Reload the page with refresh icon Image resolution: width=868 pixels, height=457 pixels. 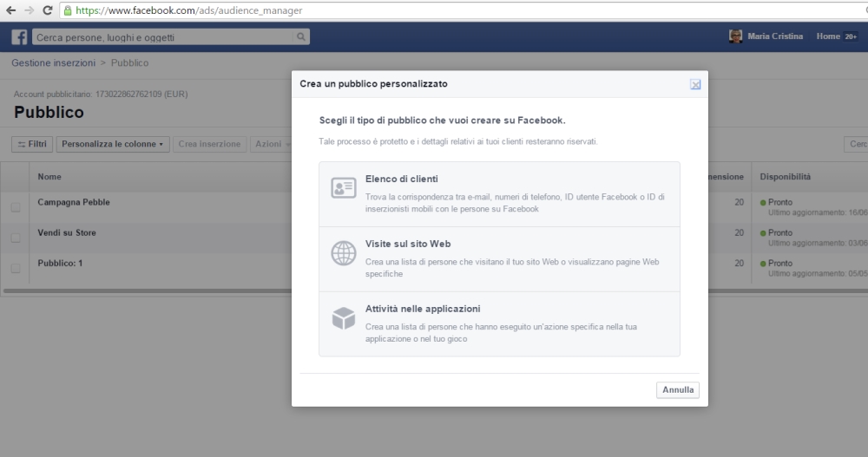(48, 10)
